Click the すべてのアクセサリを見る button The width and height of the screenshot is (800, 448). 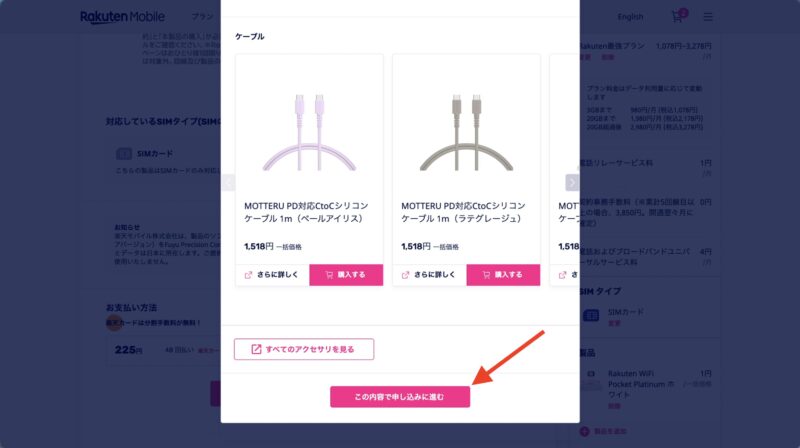304,349
